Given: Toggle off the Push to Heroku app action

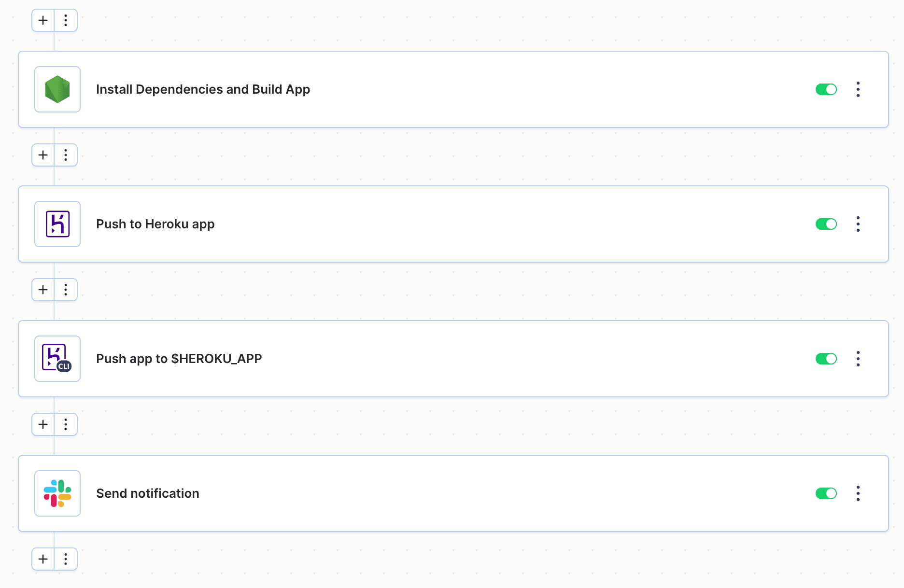Looking at the screenshot, I should click(826, 224).
